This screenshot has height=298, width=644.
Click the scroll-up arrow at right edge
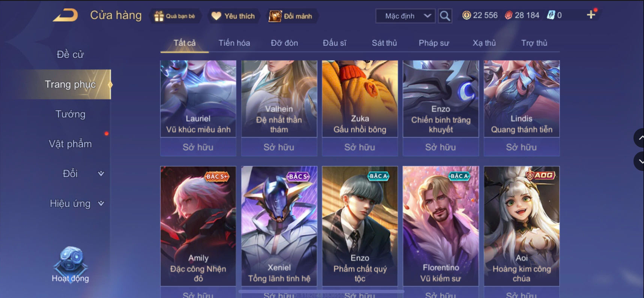pos(640,138)
